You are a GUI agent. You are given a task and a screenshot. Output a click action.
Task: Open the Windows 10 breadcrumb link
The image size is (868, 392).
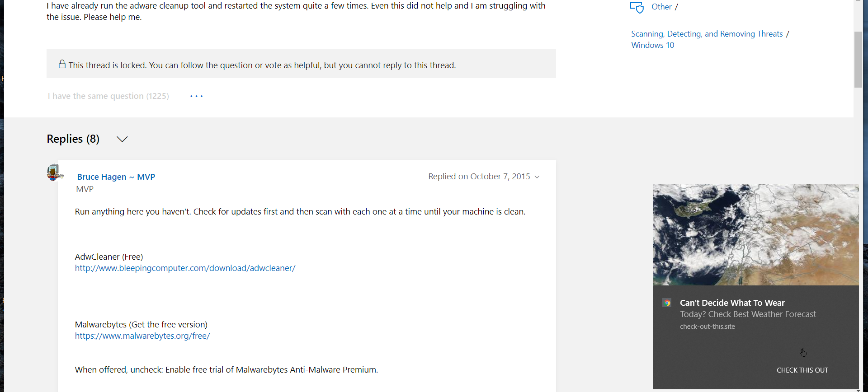coord(652,45)
